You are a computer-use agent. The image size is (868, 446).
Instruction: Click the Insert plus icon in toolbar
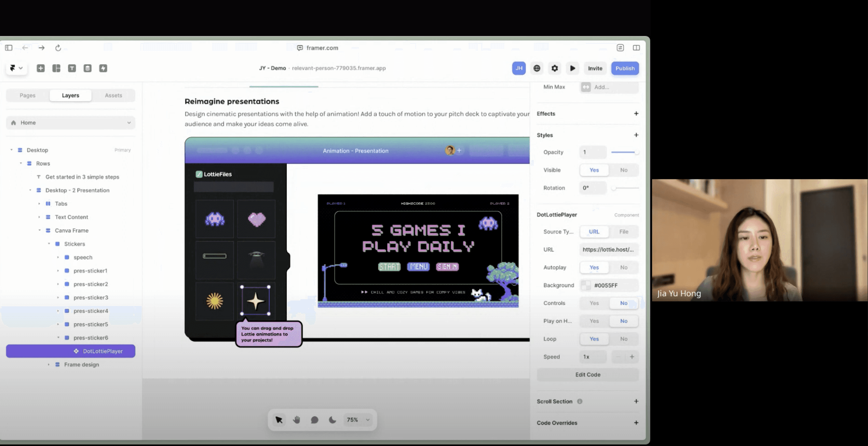pos(41,68)
